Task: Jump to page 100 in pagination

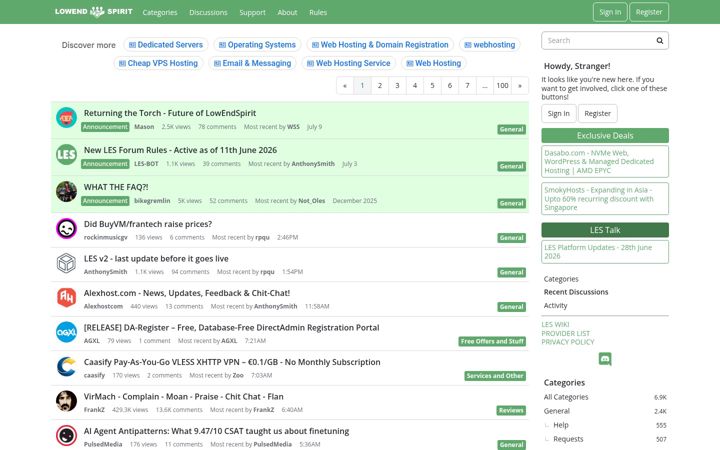Action: pos(502,85)
